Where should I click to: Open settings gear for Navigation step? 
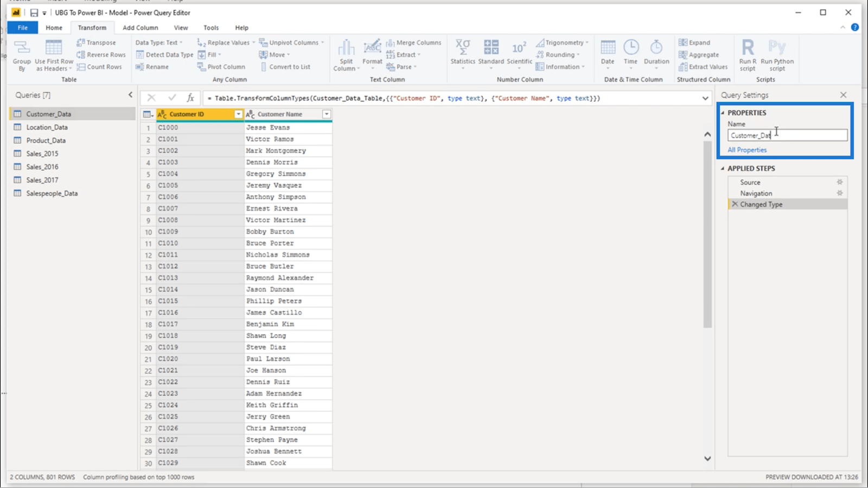point(840,193)
